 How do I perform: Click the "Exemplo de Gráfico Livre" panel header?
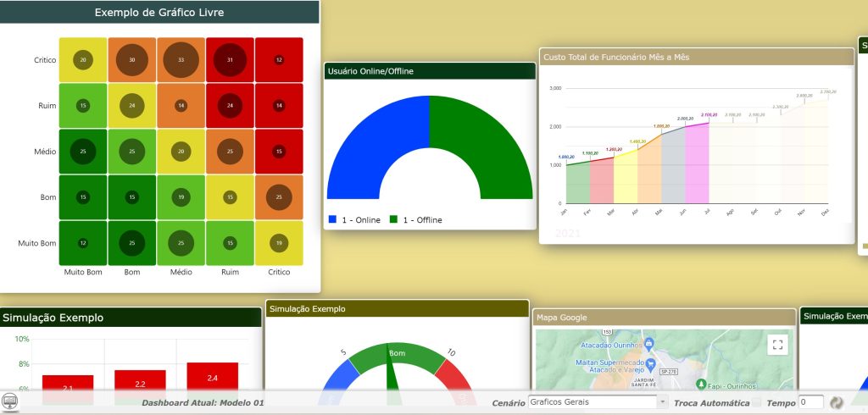click(x=159, y=12)
